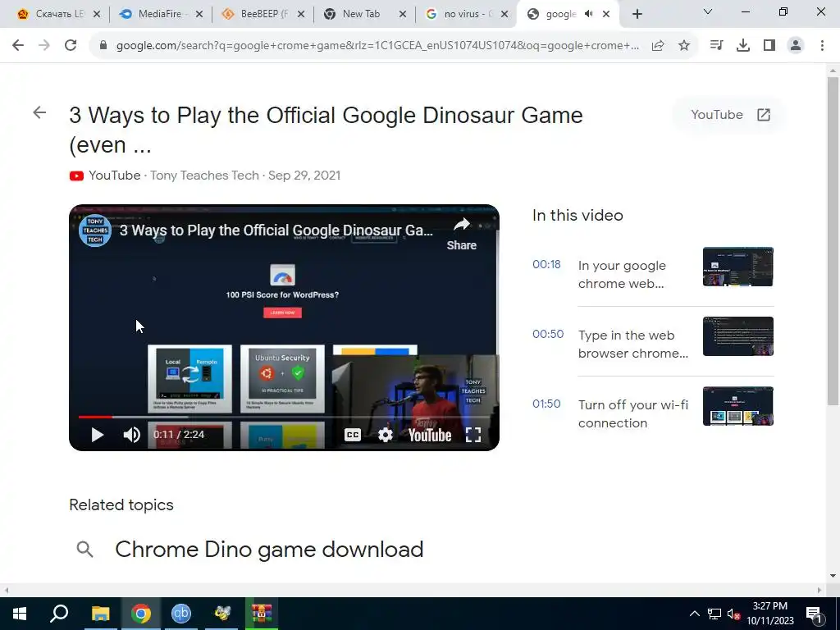Click the YouTube logo in the player
This screenshot has height=630, width=840.
tap(430, 435)
